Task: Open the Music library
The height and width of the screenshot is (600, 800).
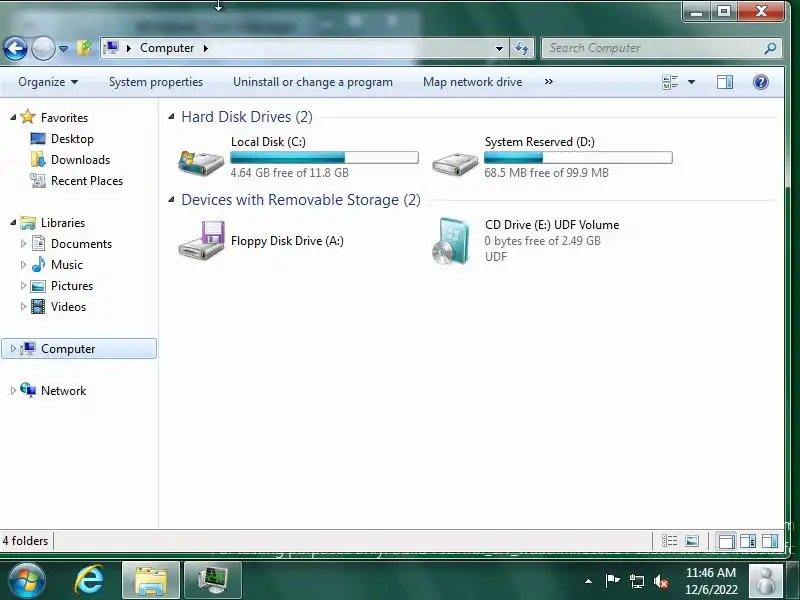Action: (67, 265)
